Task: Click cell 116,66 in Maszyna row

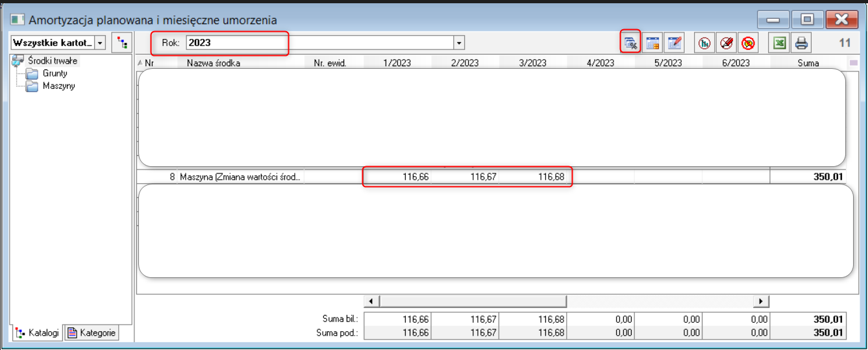Action: (x=397, y=176)
